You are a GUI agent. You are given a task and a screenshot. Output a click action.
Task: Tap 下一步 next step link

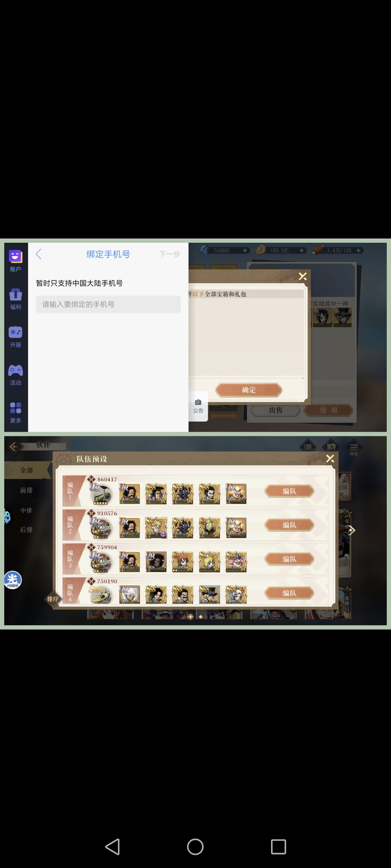(x=169, y=254)
